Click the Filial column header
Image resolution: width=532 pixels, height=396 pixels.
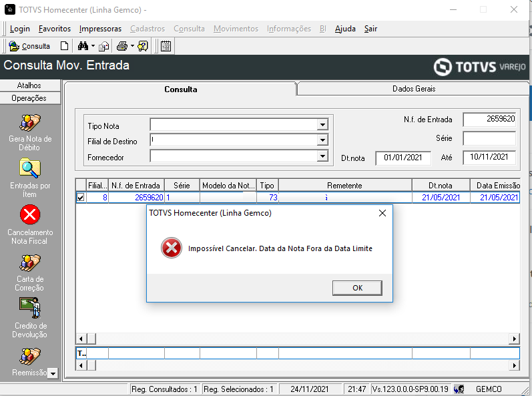pos(97,186)
